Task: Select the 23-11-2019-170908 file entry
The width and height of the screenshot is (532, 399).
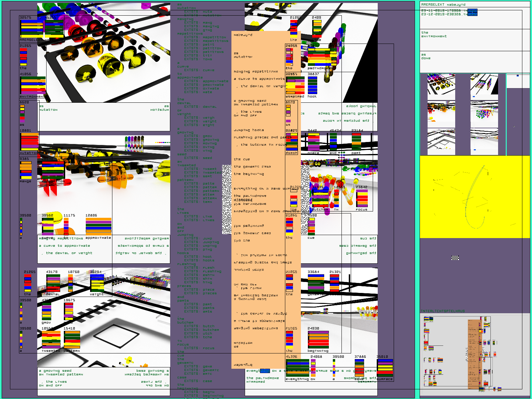Action: [x=444, y=11]
